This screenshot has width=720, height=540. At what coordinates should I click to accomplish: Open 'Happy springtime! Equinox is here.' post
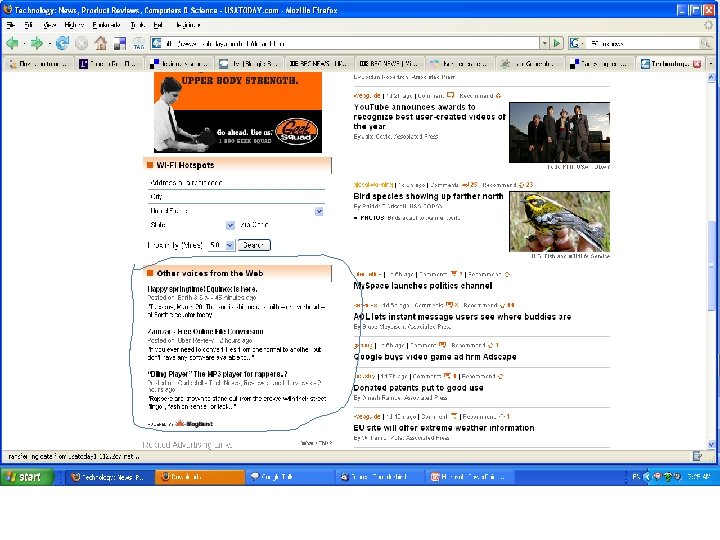[202, 289]
